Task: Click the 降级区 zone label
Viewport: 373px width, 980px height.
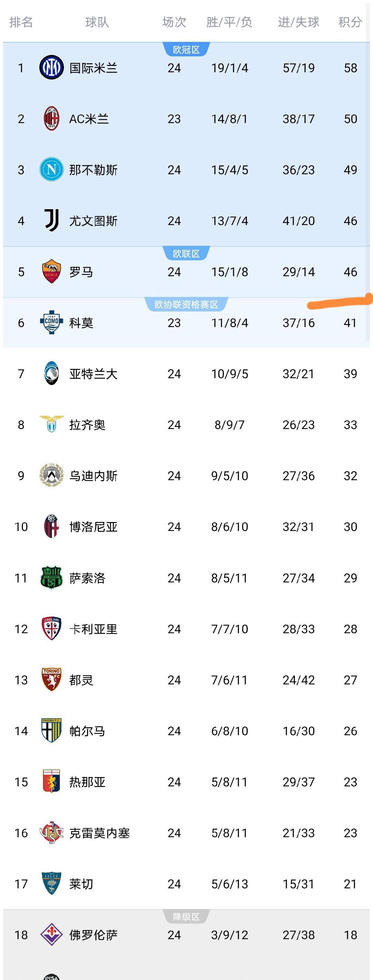Action: [186, 917]
